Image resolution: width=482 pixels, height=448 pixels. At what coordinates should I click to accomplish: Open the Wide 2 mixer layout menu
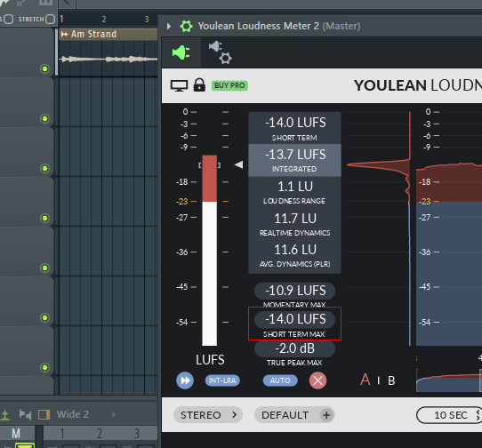[73, 414]
